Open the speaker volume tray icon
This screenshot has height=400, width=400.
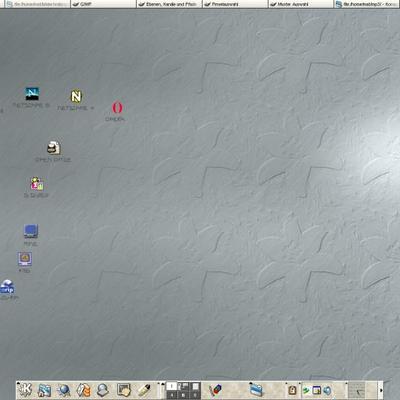coord(327,390)
